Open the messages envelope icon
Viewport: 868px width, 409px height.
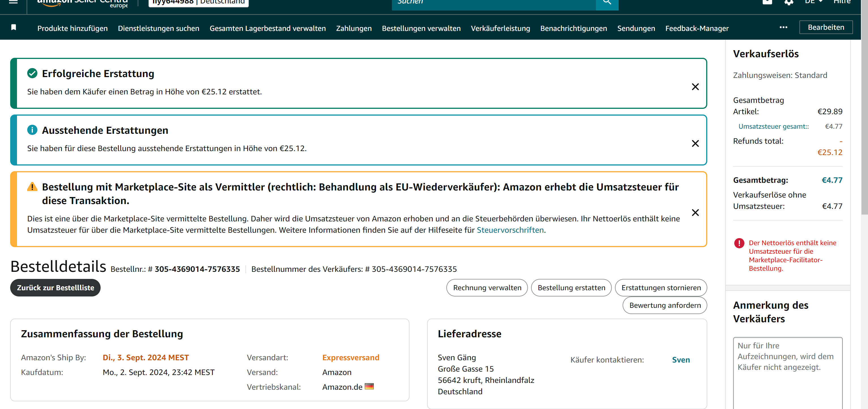767,2
